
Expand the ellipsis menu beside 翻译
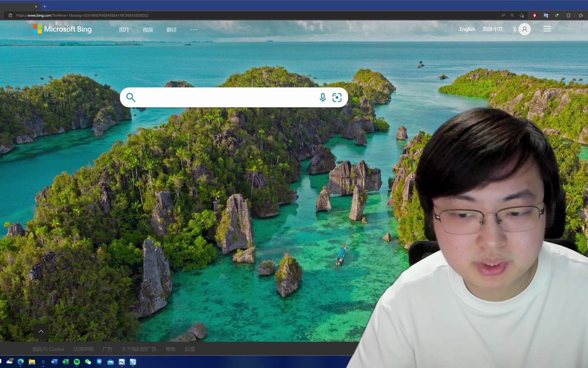(194, 30)
